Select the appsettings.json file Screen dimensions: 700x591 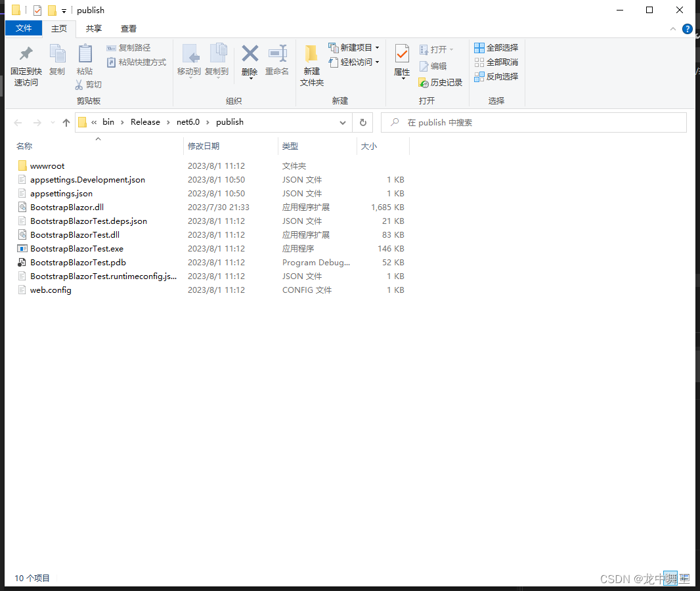pos(61,194)
